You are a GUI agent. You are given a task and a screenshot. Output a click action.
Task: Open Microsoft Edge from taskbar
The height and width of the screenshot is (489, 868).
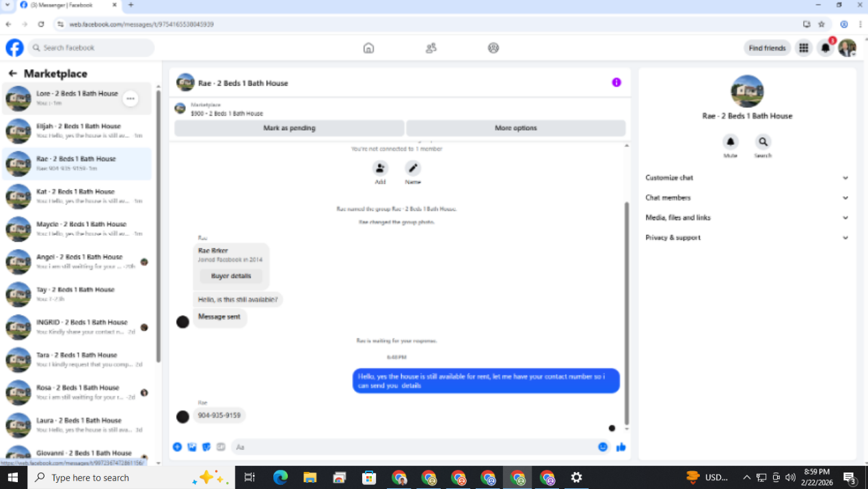pyautogui.click(x=281, y=477)
